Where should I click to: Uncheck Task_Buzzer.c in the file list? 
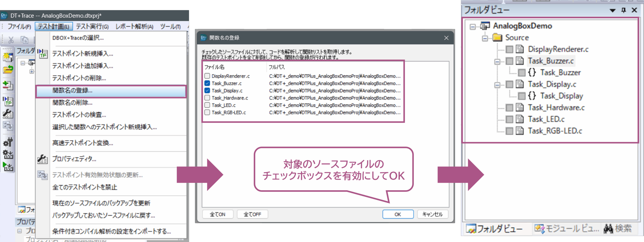(207, 83)
